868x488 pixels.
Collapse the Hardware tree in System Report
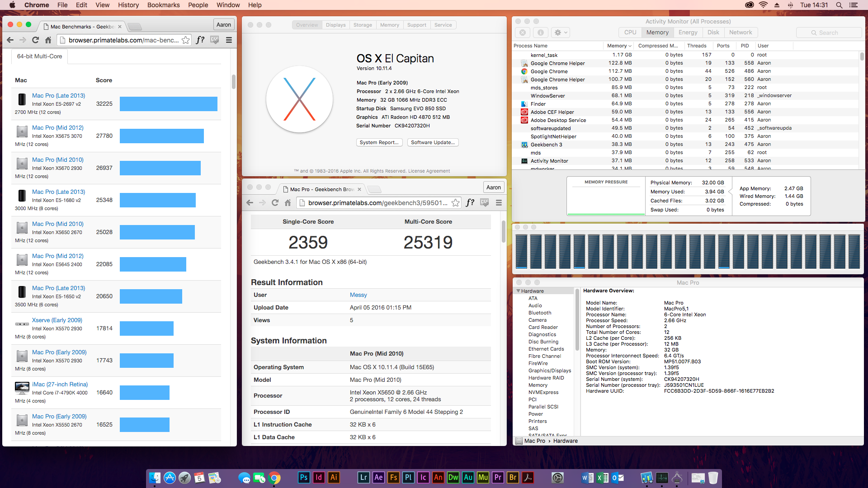tap(518, 291)
